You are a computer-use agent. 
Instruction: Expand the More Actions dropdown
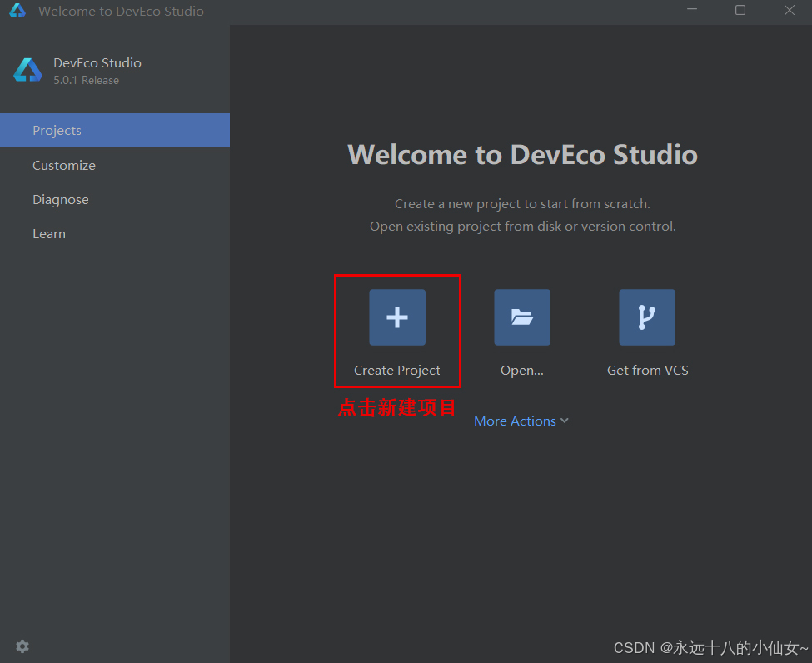click(x=521, y=421)
